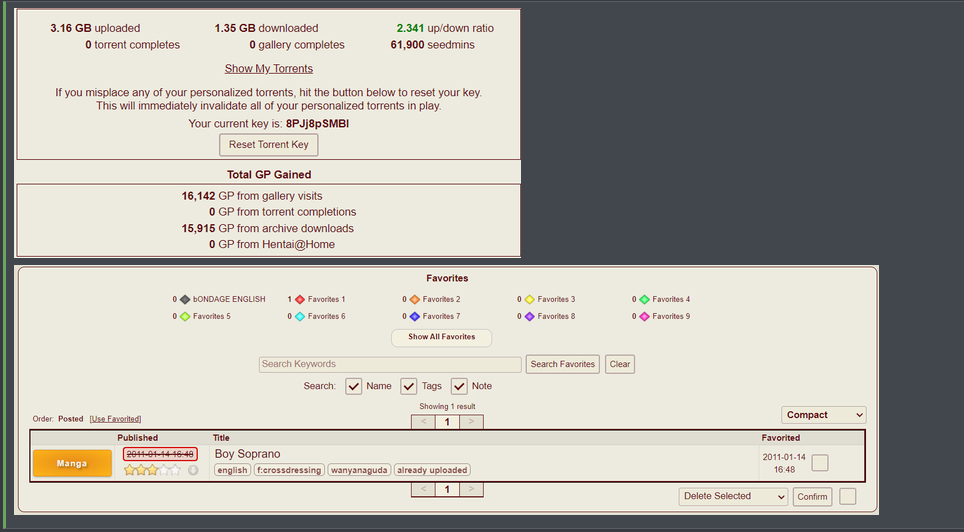964x532 pixels.
Task: Click the orange Manga category label
Action: (73, 463)
